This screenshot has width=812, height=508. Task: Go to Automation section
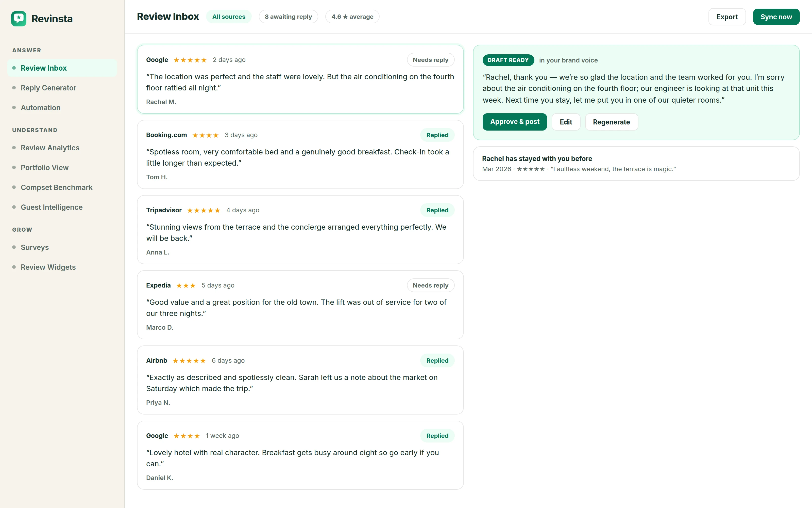62,107
